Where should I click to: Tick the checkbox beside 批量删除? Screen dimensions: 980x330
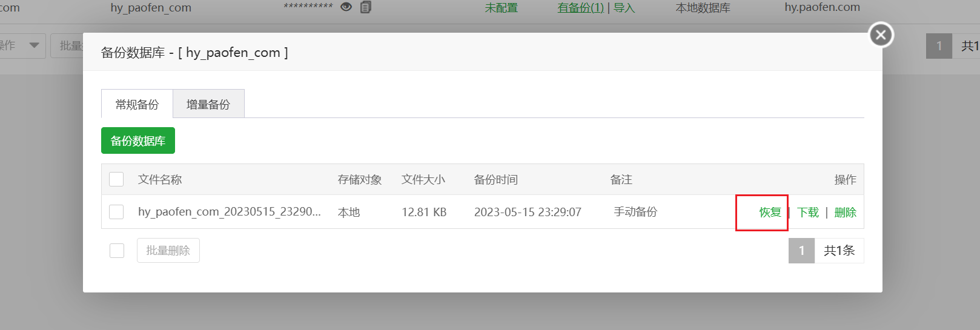pyautogui.click(x=117, y=251)
